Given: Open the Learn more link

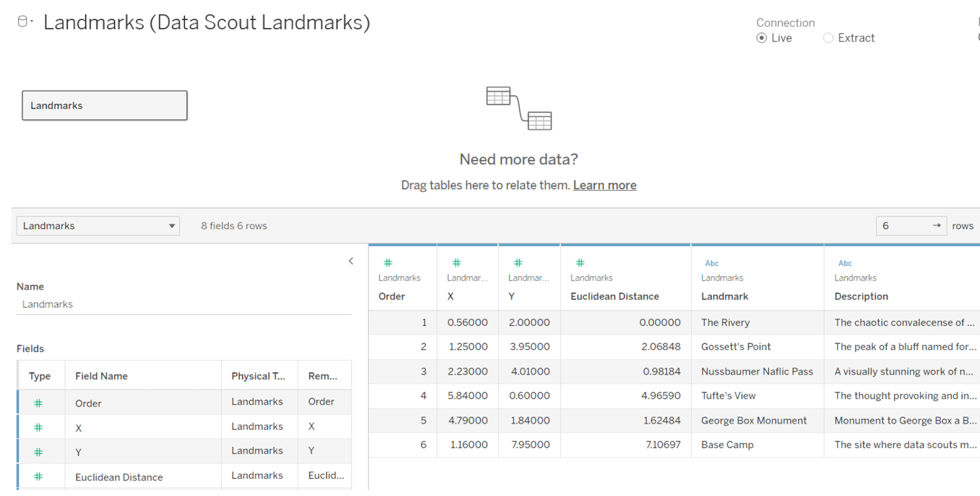Looking at the screenshot, I should tap(605, 185).
